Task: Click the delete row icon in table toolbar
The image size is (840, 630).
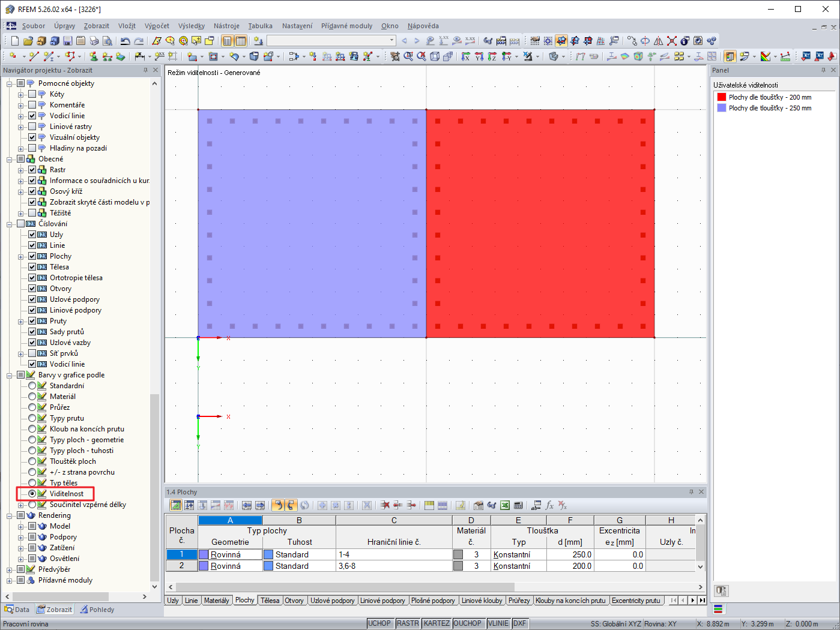Action: point(385,505)
